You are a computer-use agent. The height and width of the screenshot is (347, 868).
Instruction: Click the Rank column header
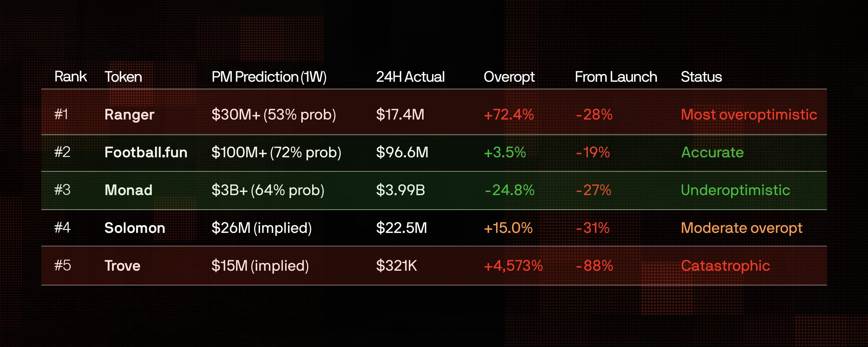coord(71,77)
